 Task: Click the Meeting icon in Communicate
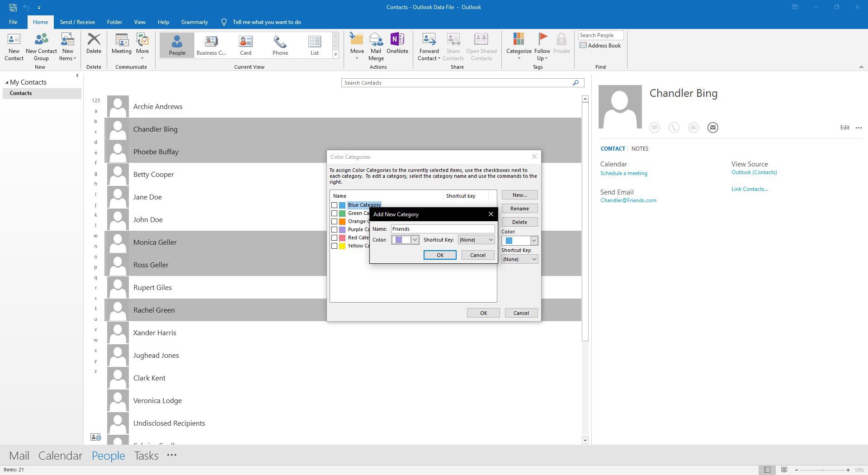click(x=122, y=44)
